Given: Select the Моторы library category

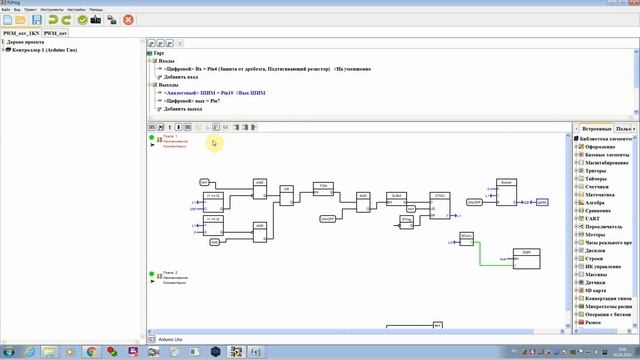Looking at the screenshot, I should 595,235.
